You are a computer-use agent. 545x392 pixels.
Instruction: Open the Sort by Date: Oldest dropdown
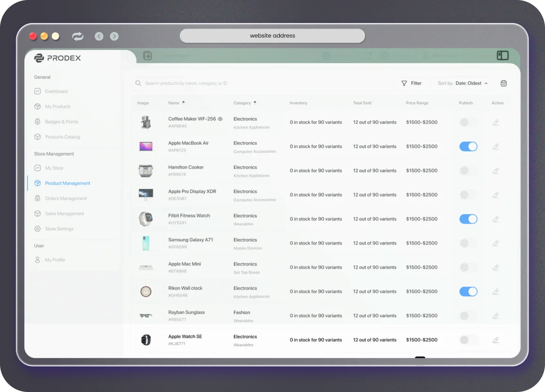click(x=463, y=83)
